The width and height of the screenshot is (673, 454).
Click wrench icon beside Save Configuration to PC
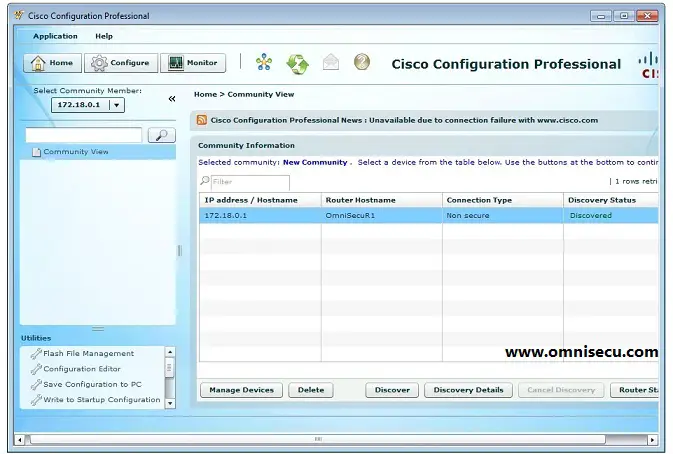[x=36, y=385]
